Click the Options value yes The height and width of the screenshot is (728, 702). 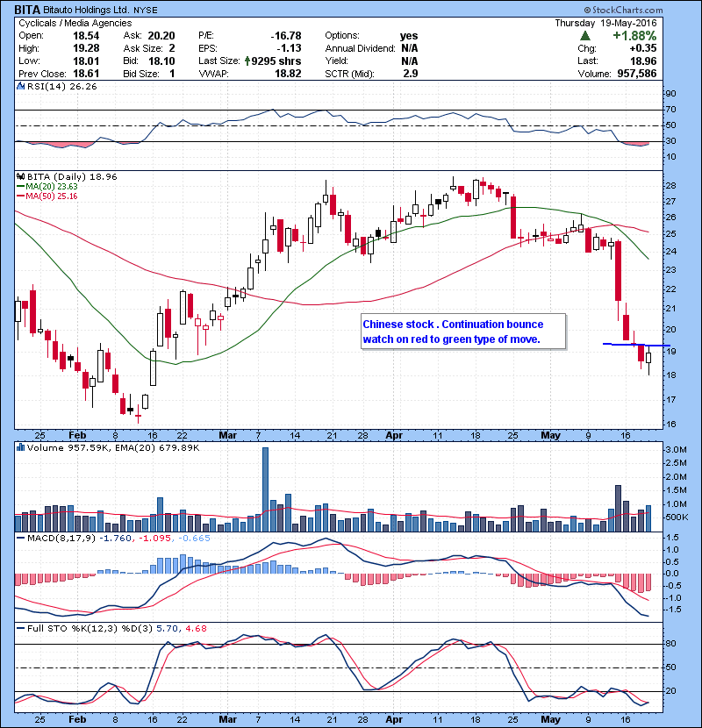pos(409,36)
